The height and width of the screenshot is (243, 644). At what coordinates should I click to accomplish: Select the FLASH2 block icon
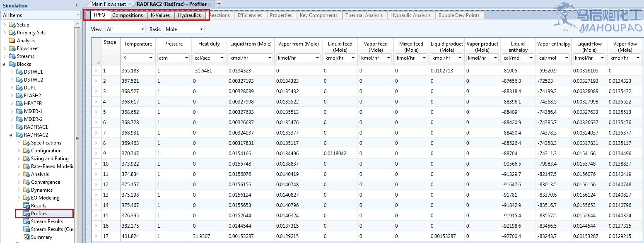[19, 96]
